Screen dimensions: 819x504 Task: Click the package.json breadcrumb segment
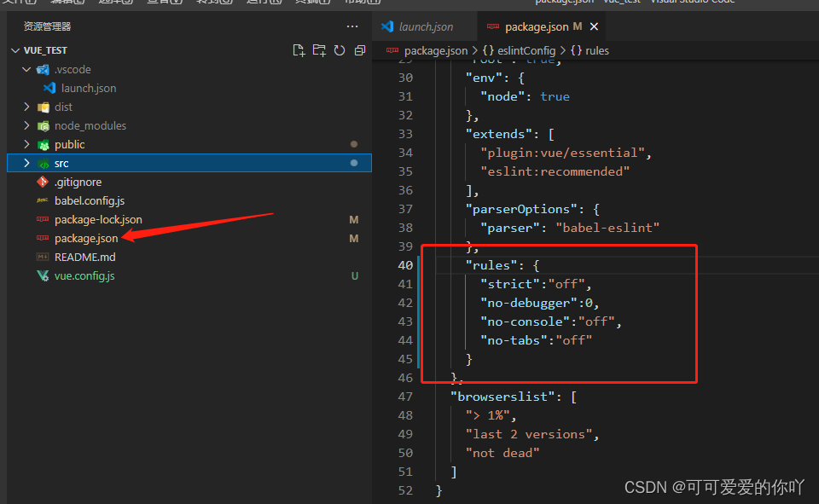(x=436, y=50)
